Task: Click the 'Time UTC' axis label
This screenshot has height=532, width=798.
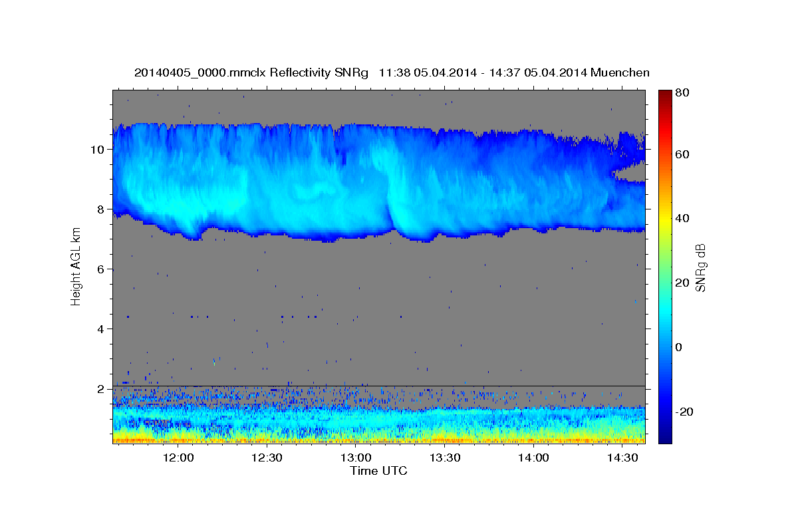Action: (378, 471)
